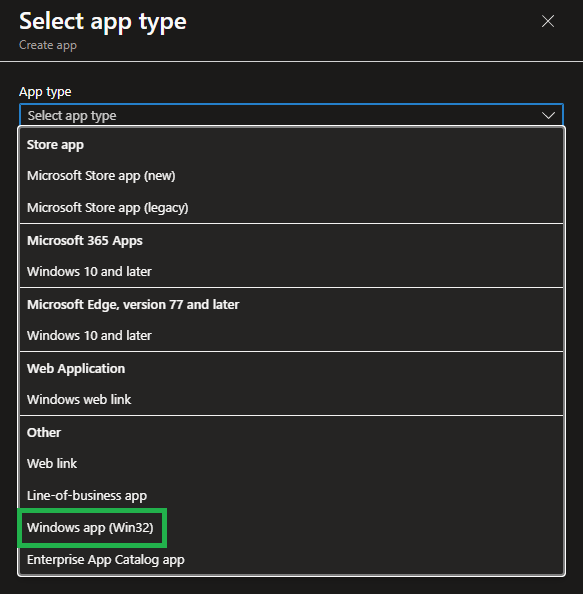
Task: Click the Select app type combo box
Action: point(291,115)
